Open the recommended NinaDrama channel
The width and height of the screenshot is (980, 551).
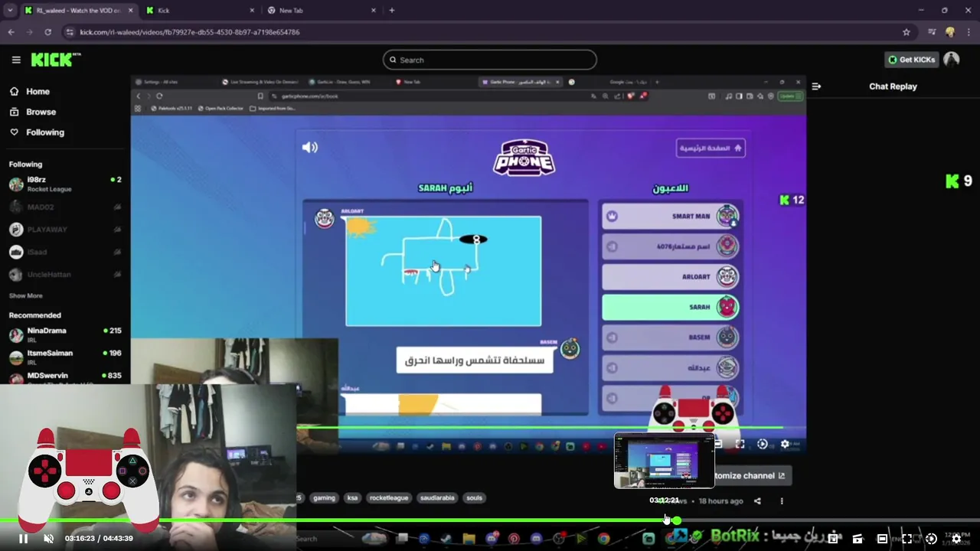tap(65, 334)
